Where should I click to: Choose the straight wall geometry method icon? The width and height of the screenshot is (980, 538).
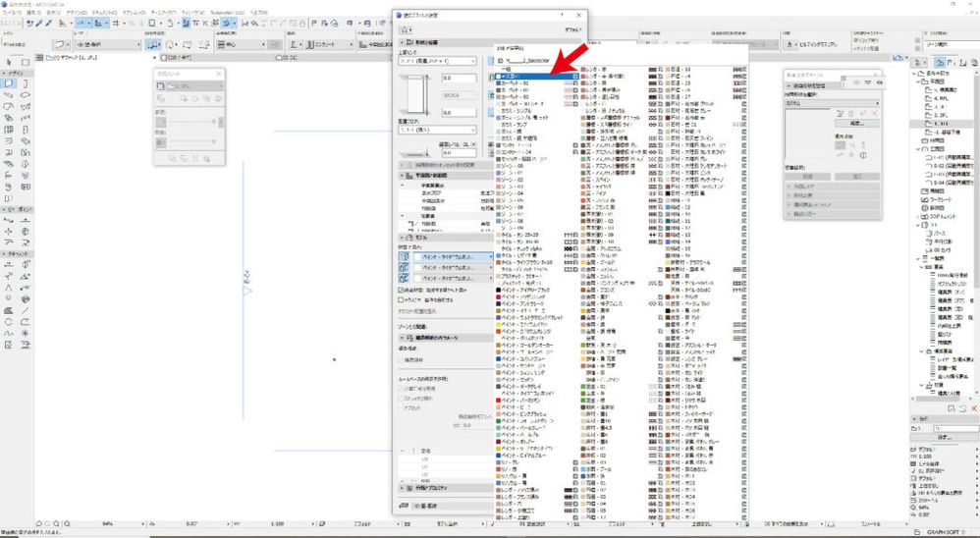pyautogui.click(x=153, y=45)
